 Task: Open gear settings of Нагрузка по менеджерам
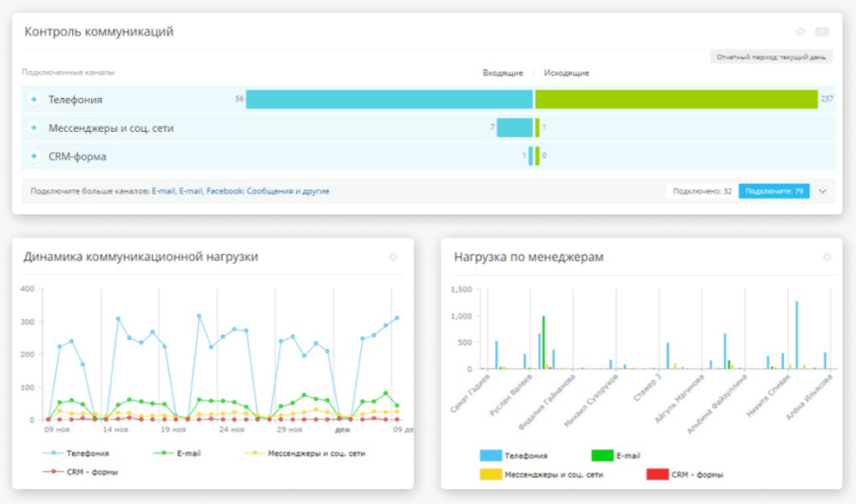click(x=826, y=257)
